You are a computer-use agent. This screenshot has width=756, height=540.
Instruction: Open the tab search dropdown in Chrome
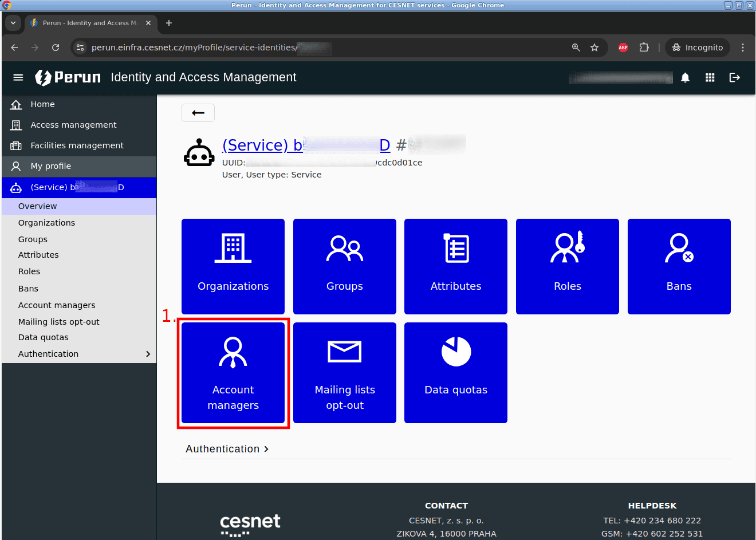(13, 23)
